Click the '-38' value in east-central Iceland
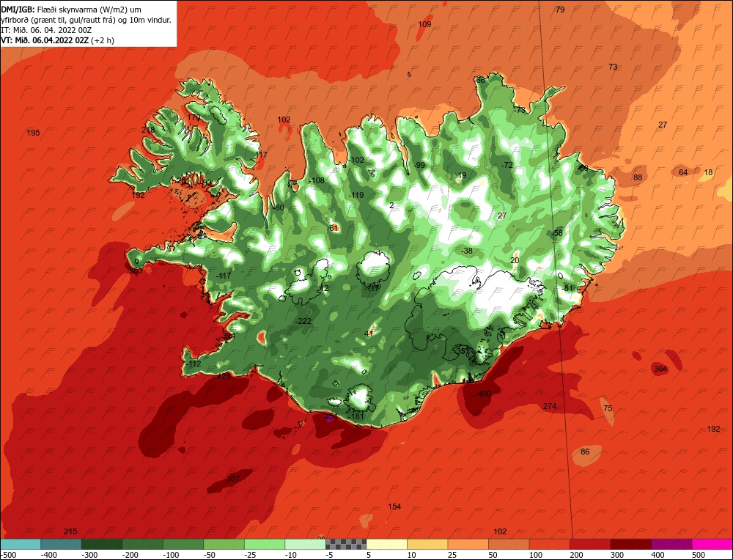This screenshot has height=560, width=733. pos(466,251)
